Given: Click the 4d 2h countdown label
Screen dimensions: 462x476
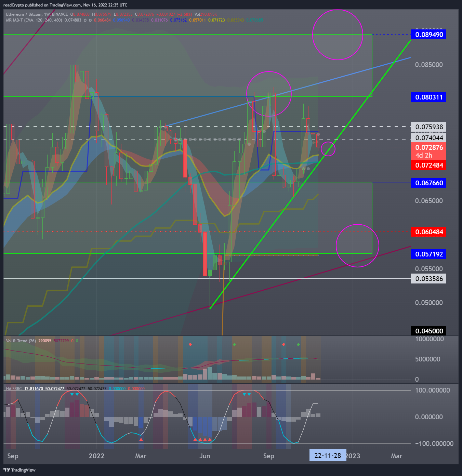Looking at the screenshot, I should 424,155.
